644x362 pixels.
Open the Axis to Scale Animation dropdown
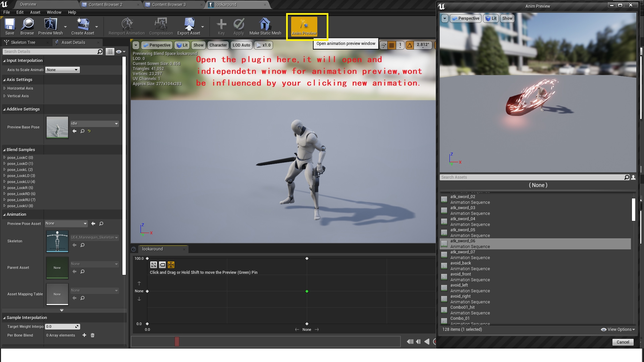62,70
